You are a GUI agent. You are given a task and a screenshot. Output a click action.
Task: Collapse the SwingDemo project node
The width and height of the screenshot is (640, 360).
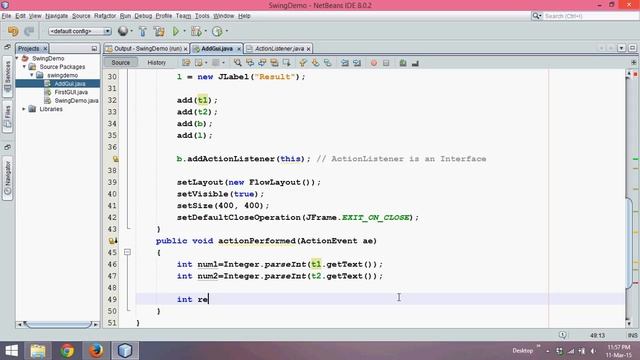17,58
